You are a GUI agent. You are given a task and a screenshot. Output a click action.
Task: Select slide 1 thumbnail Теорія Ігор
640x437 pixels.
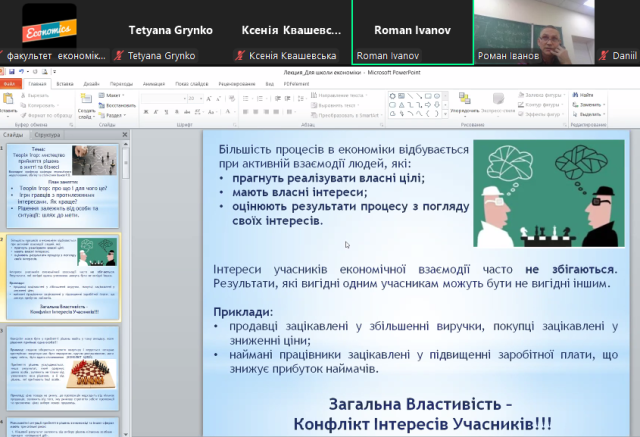tap(63, 186)
